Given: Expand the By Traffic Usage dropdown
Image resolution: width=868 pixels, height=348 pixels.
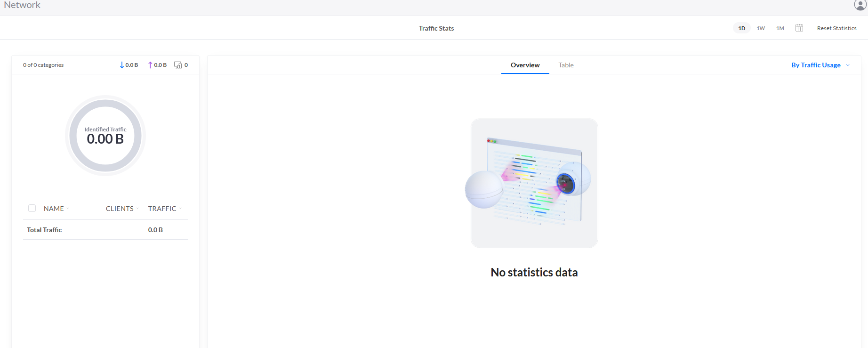Looking at the screenshot, I should pos(820,65).
